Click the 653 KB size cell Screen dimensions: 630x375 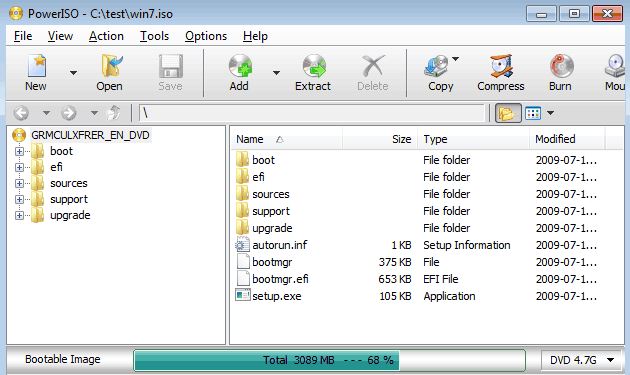pyautogui.click(x=395, y=279)
